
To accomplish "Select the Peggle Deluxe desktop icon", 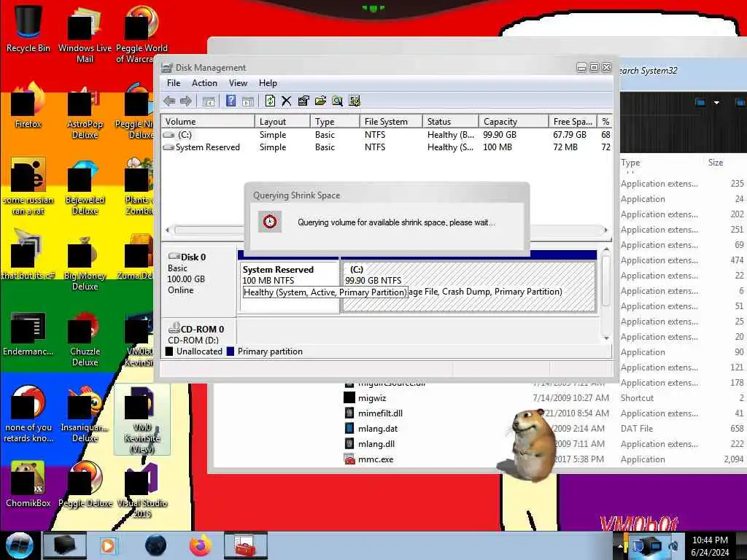I will (x=85, y=484).
